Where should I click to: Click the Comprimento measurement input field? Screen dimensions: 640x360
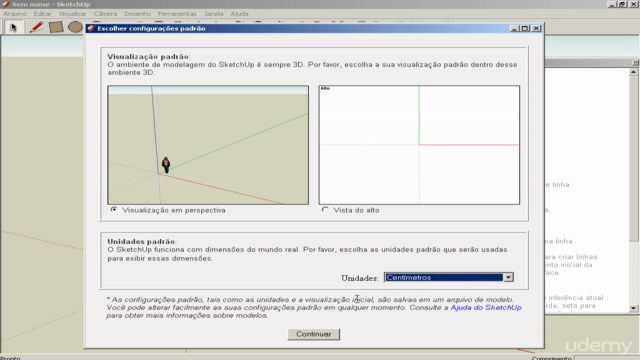click(607, 358)
